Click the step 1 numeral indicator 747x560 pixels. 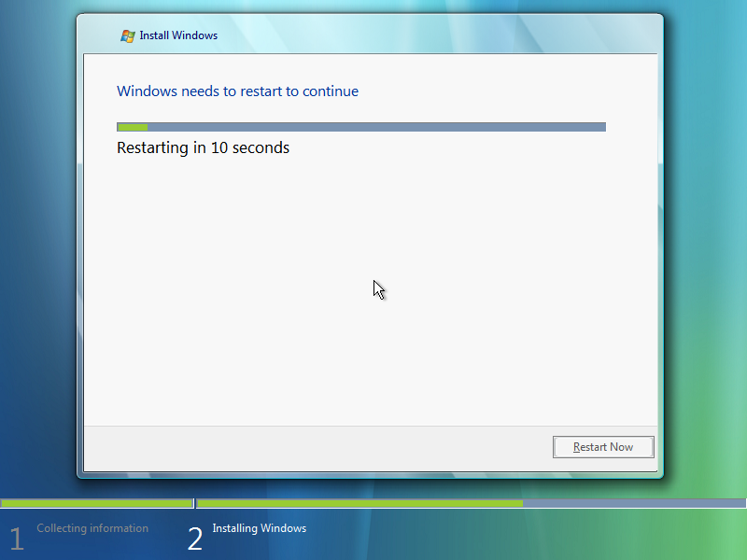click(16, 539)
